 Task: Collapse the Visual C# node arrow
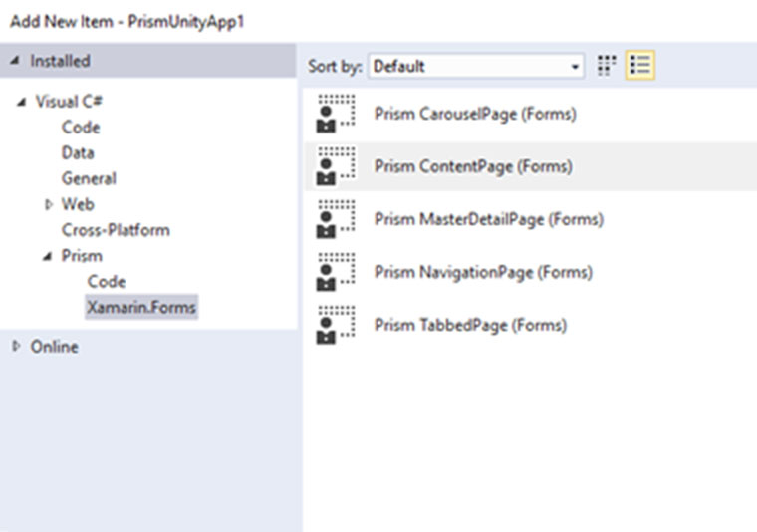[21, 102]
